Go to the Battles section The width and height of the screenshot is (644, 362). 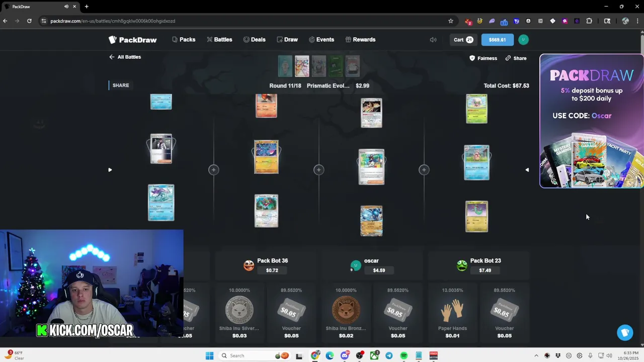pos(219,40)
